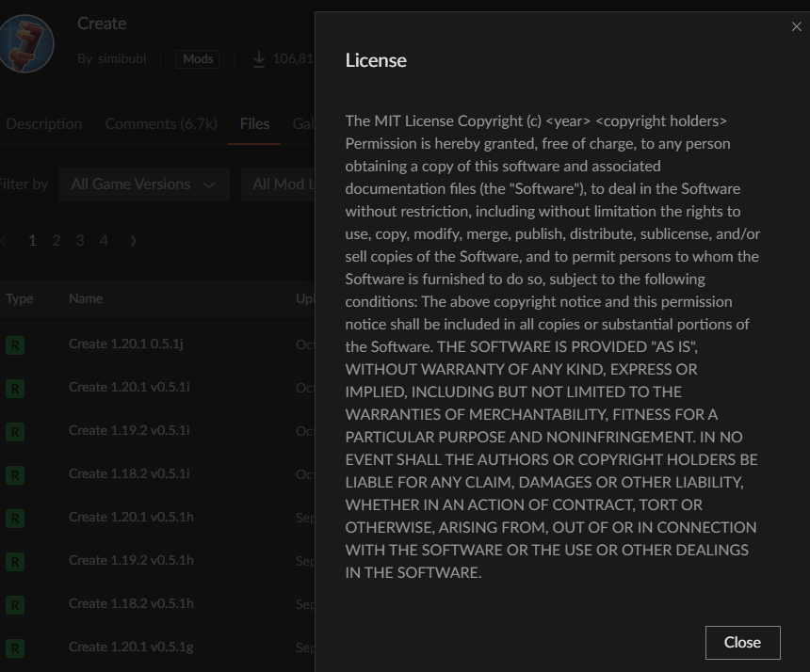810x672 pixels.
Task: Open file Create 1.20.1 v0.5.1i
Action: (x=129, y=387)
